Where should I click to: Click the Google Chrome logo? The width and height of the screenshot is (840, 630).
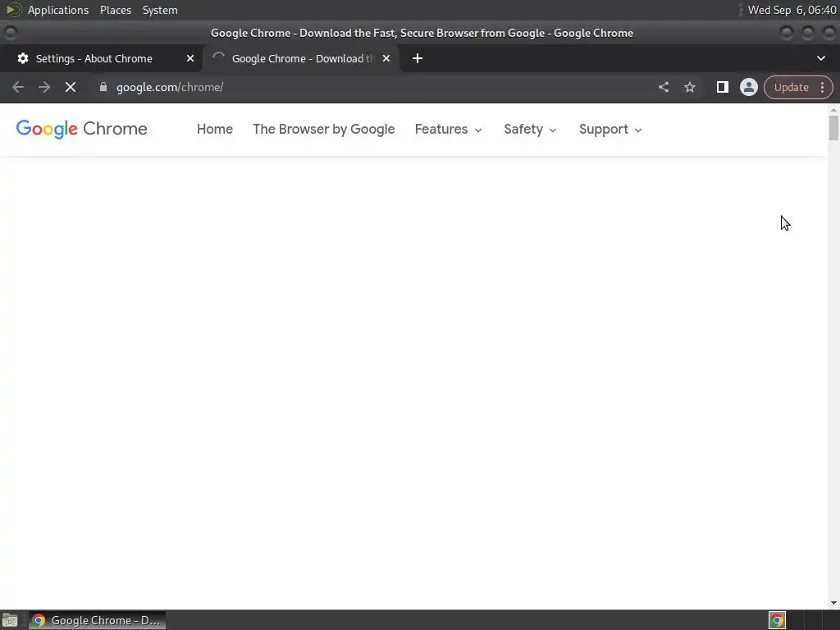(81, 129)
